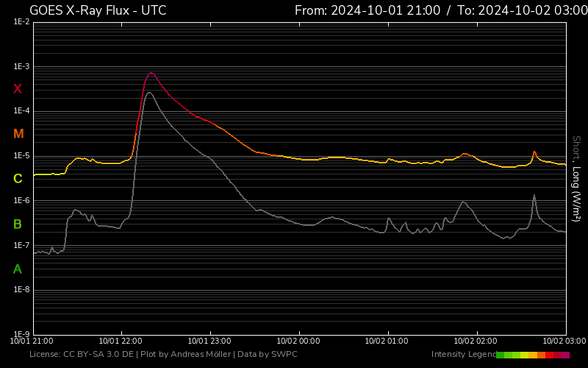Click the "From: 2024-10-01 21:00" start date text
The height and width of the screenshot is (368, 588).
[x=367, y=10]
